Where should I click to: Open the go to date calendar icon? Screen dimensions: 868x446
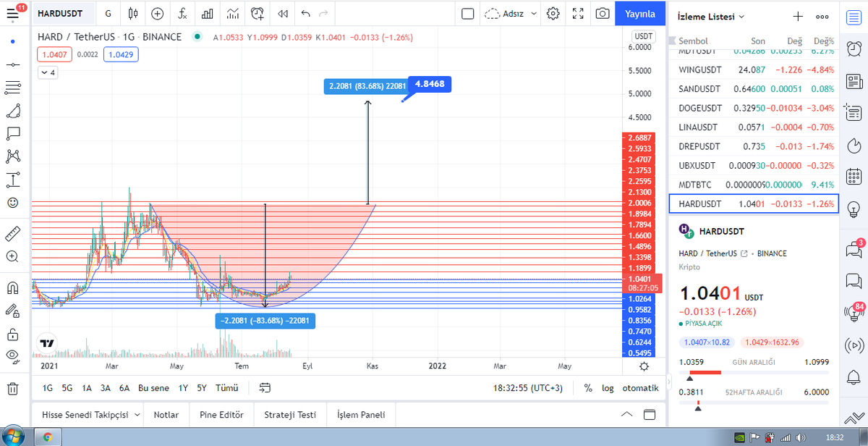[x=265, y=388]
